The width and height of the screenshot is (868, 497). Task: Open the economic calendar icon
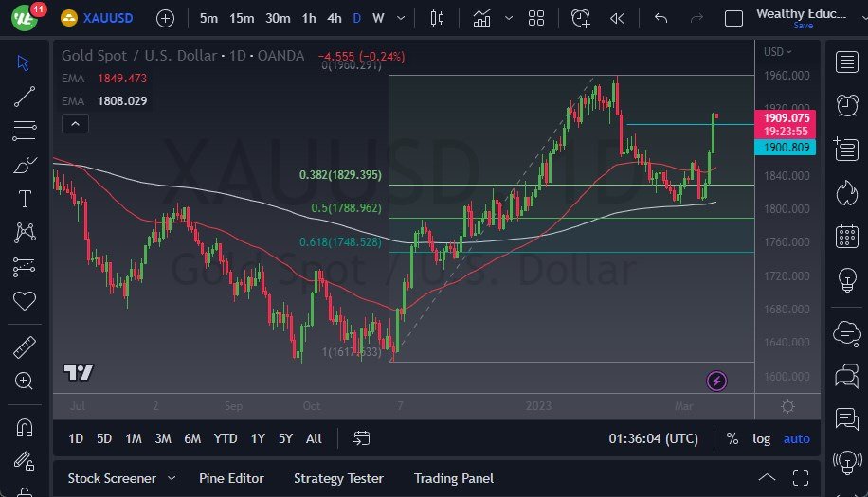coord(846,237)
